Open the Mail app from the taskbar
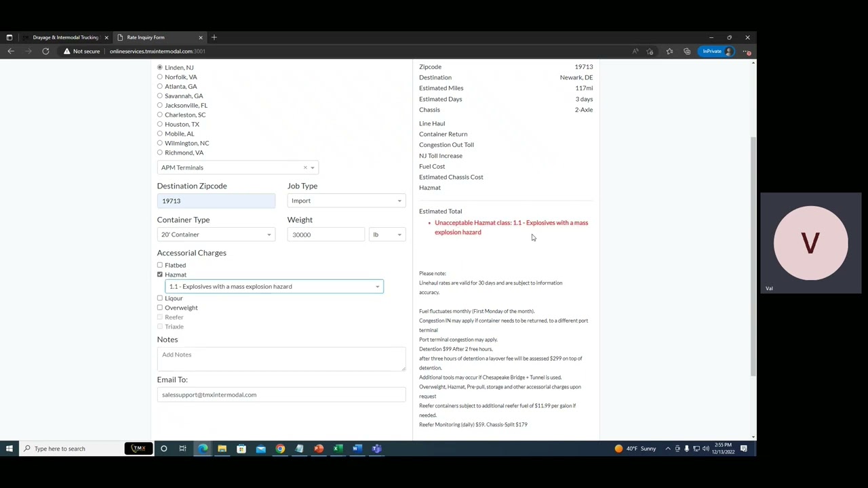Image resolution: width=868 pixels, height=488 pixels. pyautogui.click(x=260, y=449)
